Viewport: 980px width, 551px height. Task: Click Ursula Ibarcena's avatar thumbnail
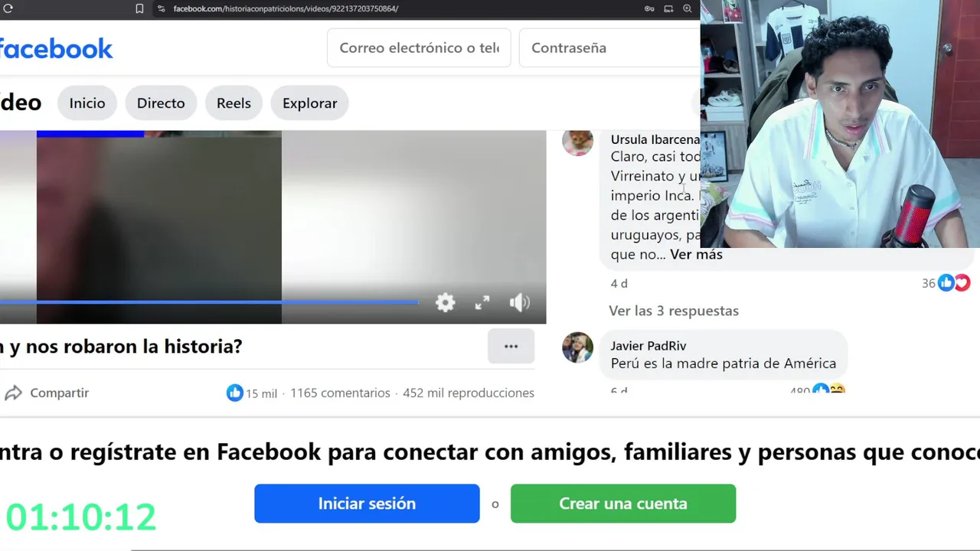click(577, 141)
